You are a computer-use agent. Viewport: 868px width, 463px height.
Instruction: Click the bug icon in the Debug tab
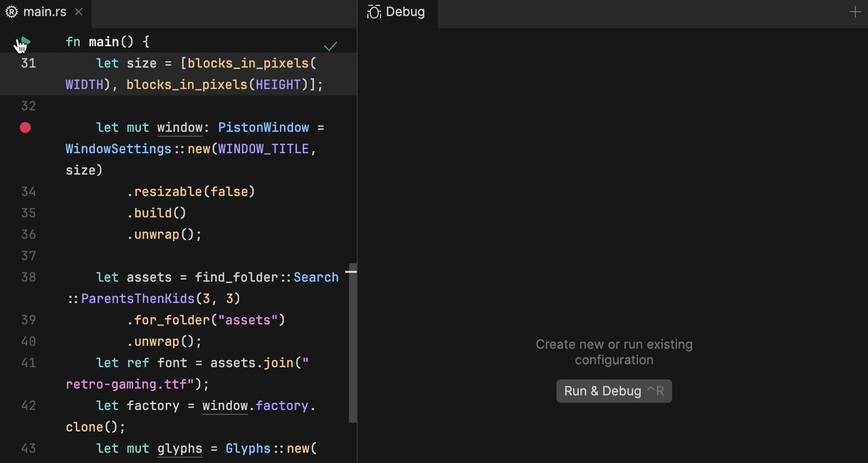point(373,12)
